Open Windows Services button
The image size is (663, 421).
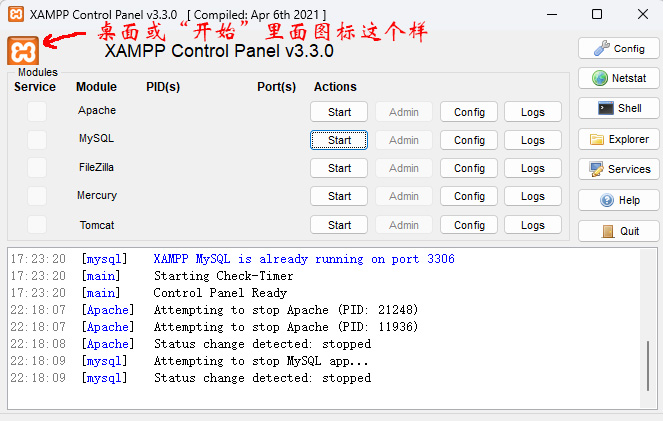pyautogui.click(x=618, y=169)
